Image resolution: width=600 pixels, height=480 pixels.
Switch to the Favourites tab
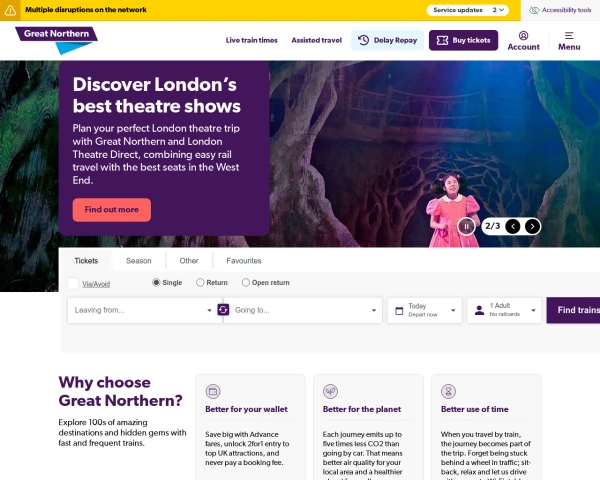tap(244, 261)
